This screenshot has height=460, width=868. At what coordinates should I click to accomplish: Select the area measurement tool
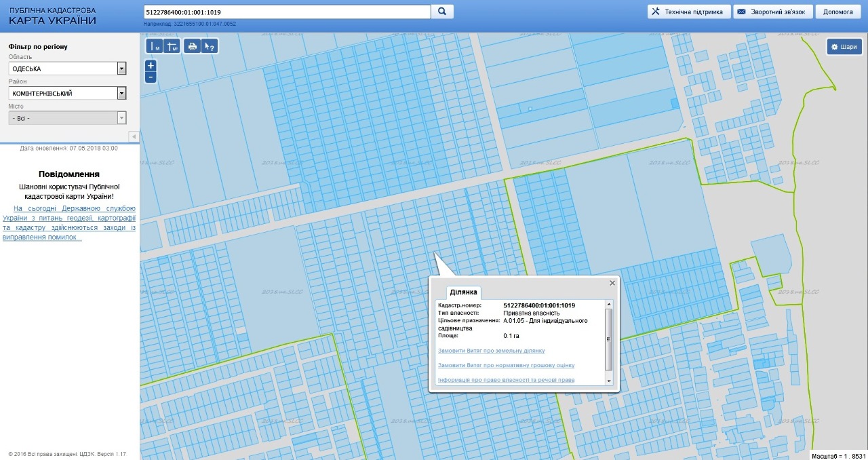(172, 46)
